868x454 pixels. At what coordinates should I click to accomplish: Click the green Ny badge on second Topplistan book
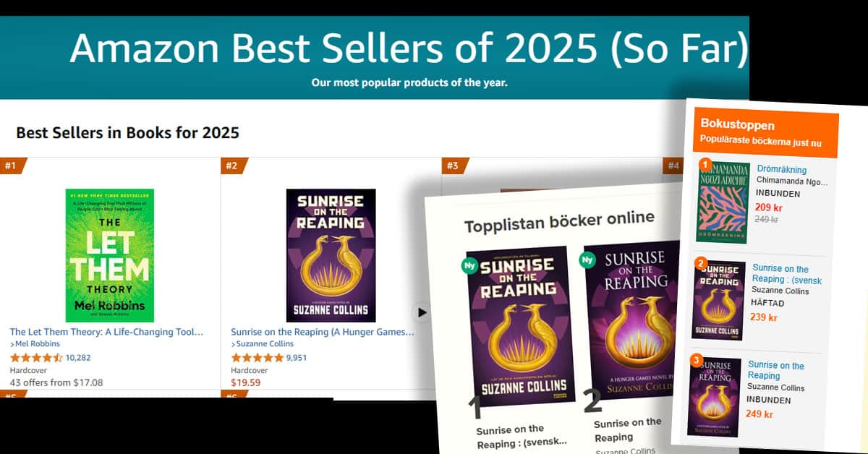[x=588, y=259]
